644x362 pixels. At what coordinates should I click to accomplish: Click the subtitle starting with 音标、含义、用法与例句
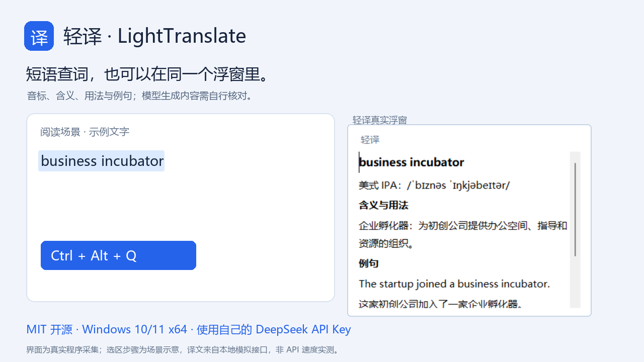[140, 96]
